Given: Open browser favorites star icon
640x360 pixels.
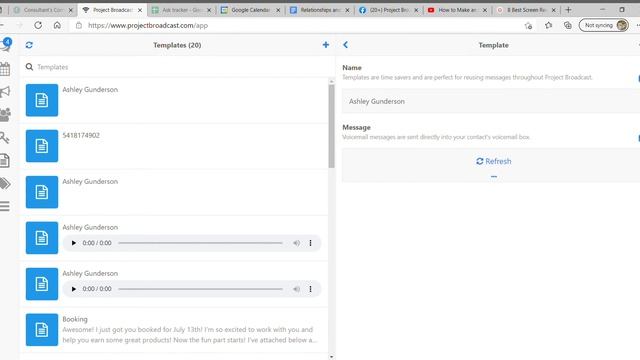Looking at the screenshot, I should pyautogui.click(x=548, y=25).
